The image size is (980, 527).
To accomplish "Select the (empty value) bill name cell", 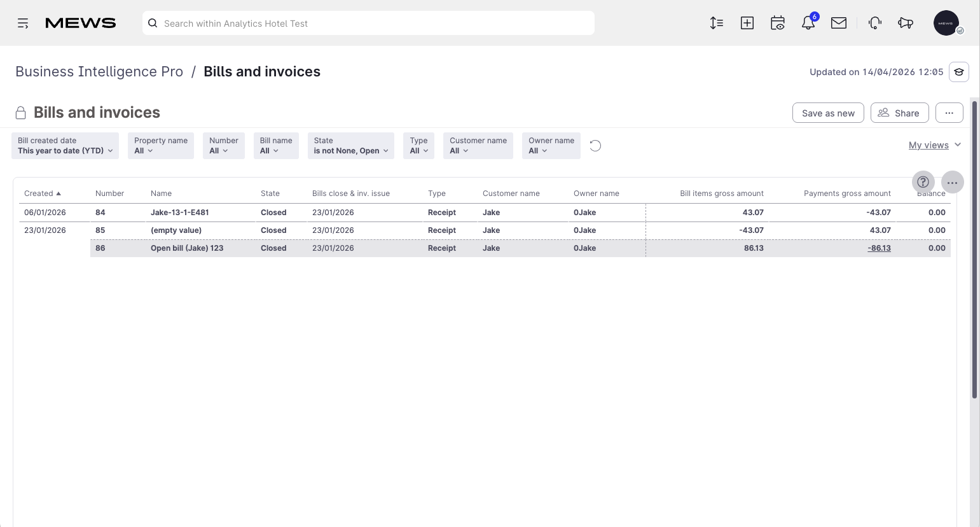I will pos(176,230).
